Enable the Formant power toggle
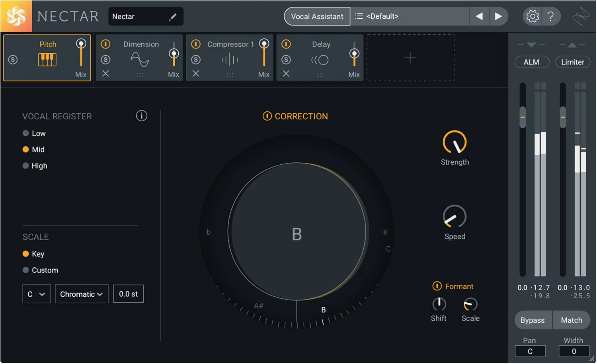Image resolution: width=597 pixels, height=364 pixels. point(438,286)
